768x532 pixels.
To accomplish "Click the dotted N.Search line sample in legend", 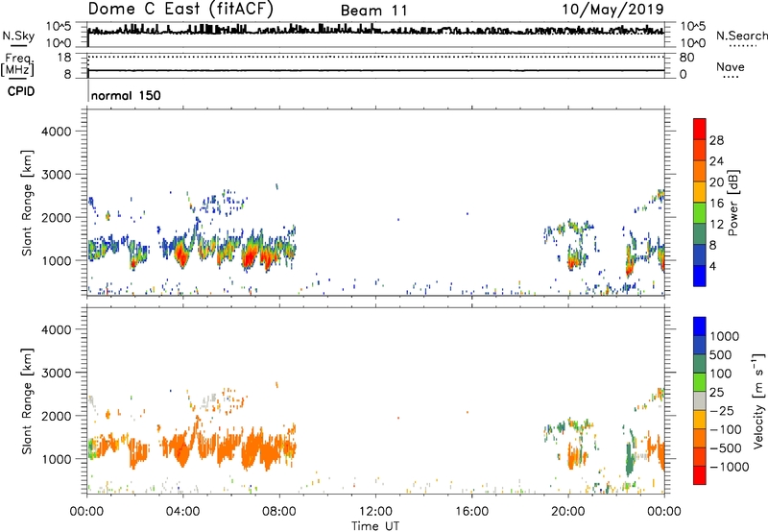I will pyautogui.click(x=742, y=46).
